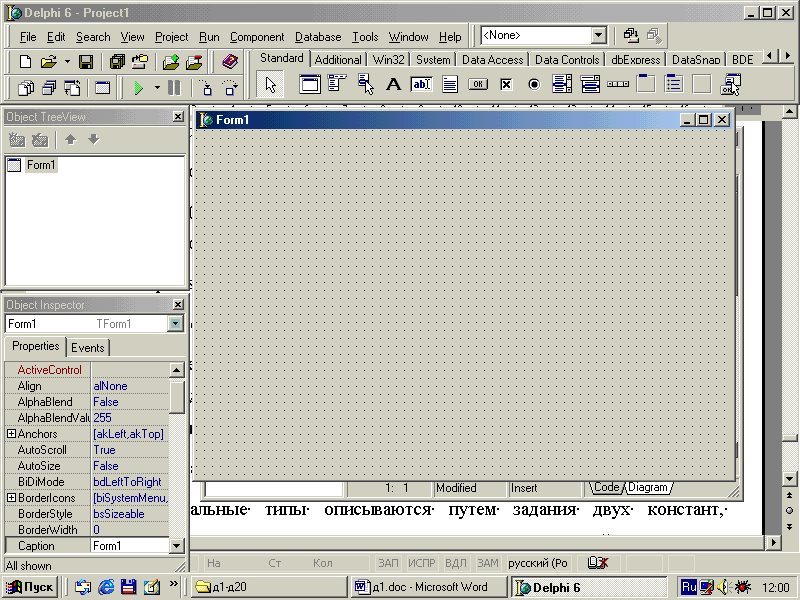
Task: Click the Pause debug icon
Action: pos(174,88)
